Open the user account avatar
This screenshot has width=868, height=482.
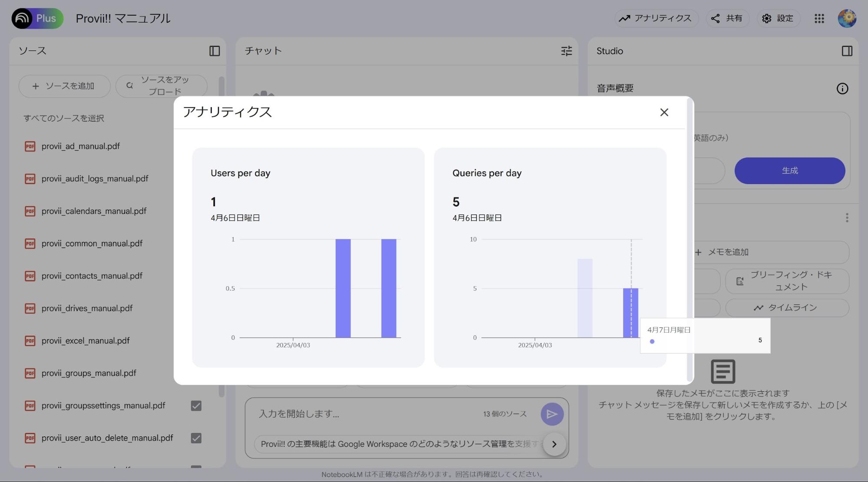[x=847, y=18]
